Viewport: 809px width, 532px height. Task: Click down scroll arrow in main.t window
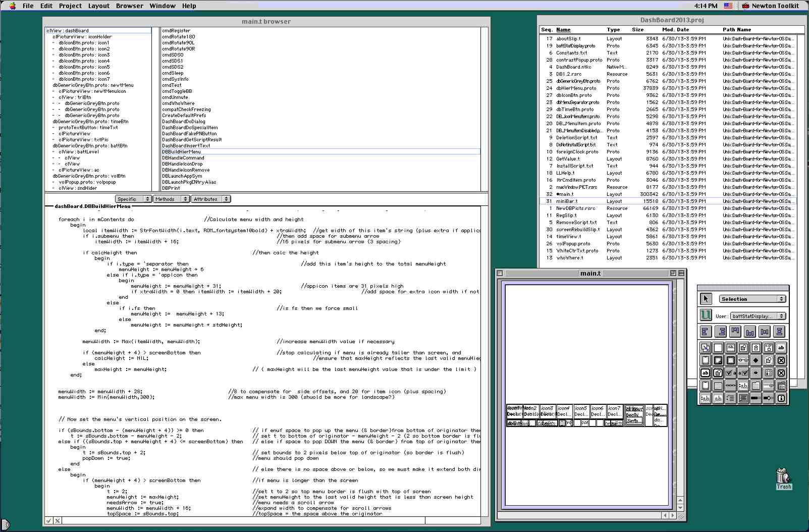(680, 508)
